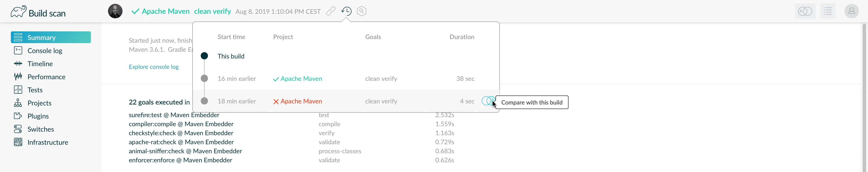868x172 pixels.
Task: Click the Tests sidebar icon
Action: point(18,90)
